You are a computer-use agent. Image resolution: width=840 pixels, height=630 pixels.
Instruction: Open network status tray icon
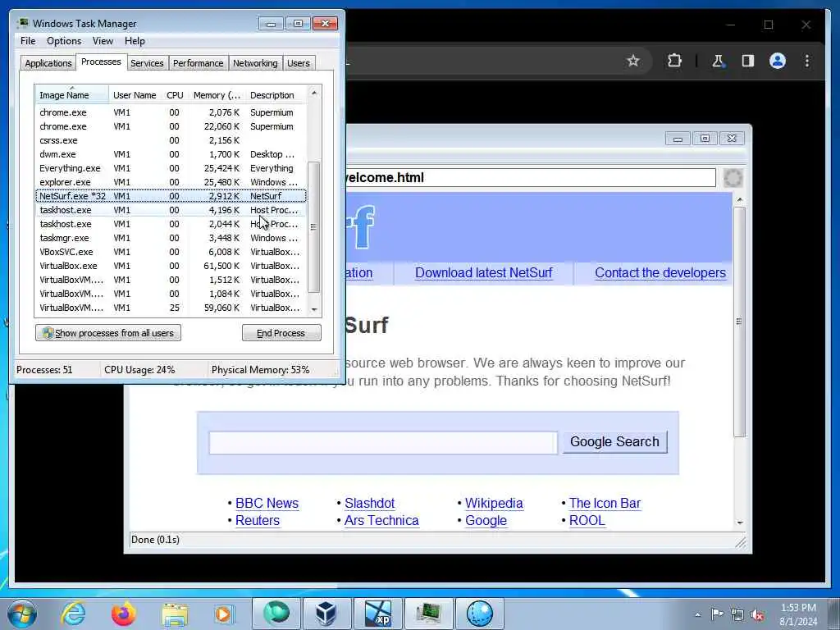coord(737,614)
